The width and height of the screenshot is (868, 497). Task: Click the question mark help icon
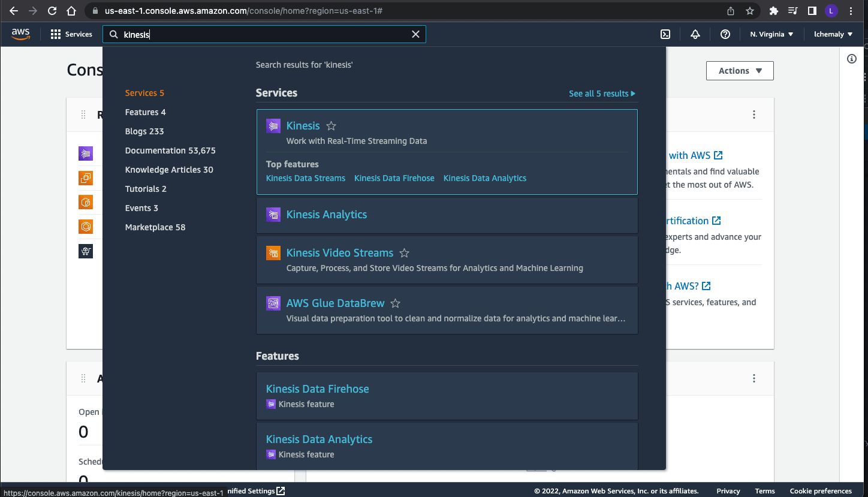click(725, 34)
